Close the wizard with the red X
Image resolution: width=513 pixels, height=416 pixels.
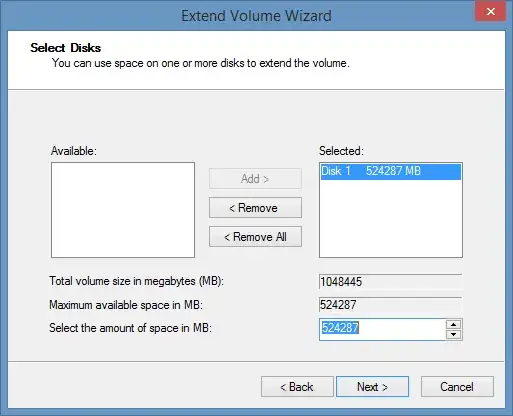[490, 12]
